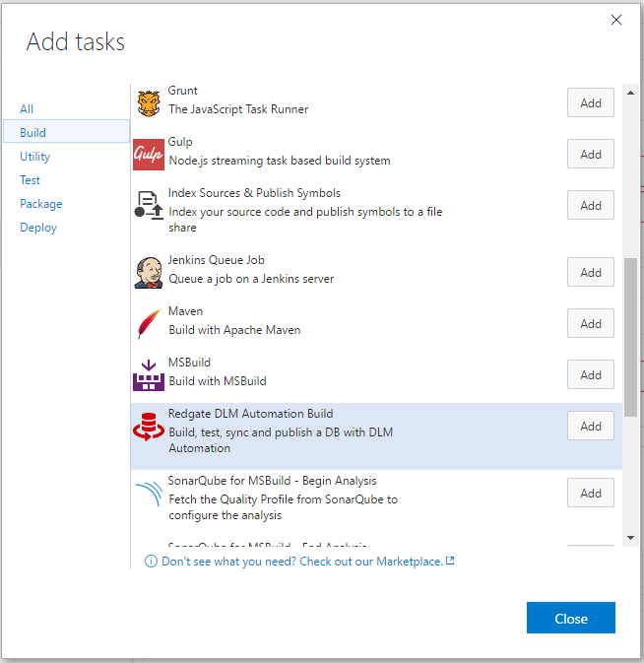644x663 pixels.
Task: Add the Redgate DLM Automation Build task
Action: tap(591, 426)
